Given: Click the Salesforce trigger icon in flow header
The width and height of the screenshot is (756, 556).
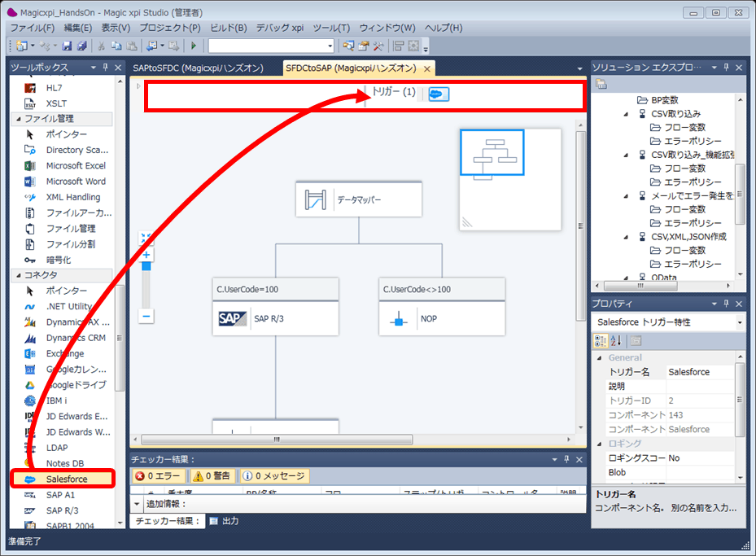Looking at the screenshot, I should pyautogui.click(x=439, y=94).
